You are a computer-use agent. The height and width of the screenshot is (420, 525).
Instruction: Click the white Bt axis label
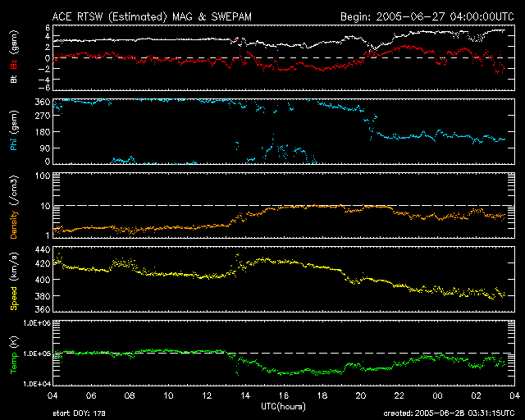click(14, 79)
